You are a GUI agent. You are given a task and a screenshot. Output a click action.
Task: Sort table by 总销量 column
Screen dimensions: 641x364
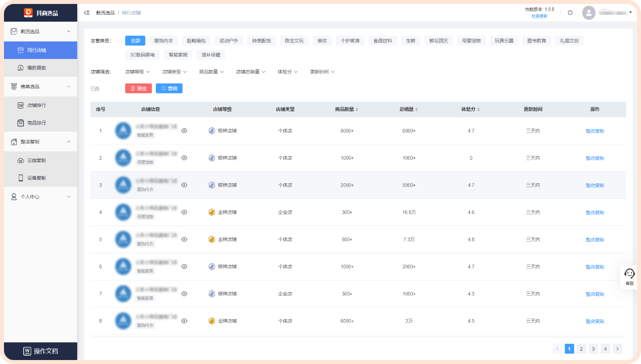[409, 109]
